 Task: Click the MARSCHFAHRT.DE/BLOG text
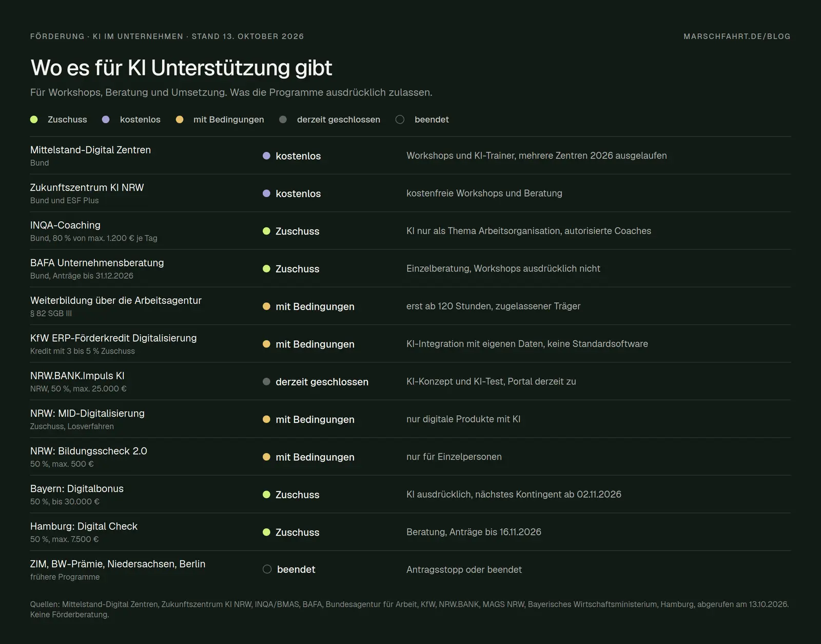[x=737, y=36]
